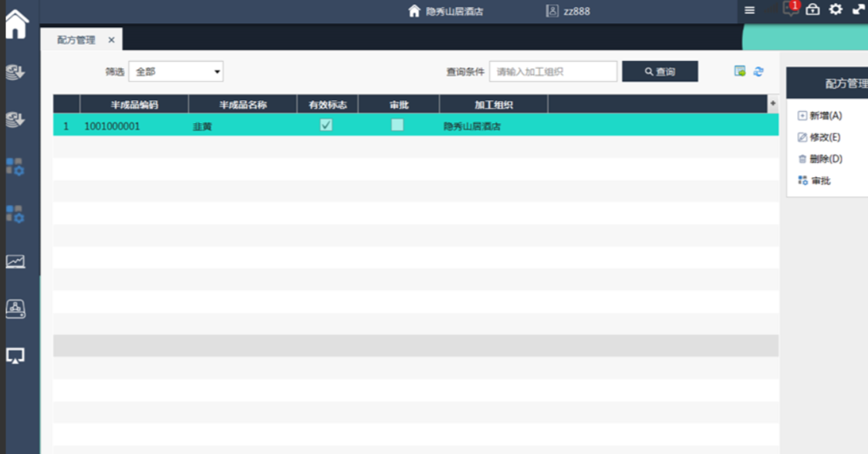868x454 pixels.
Task: Open the 筛选 dropdown showing 全部
Action: tap(176, 72)
